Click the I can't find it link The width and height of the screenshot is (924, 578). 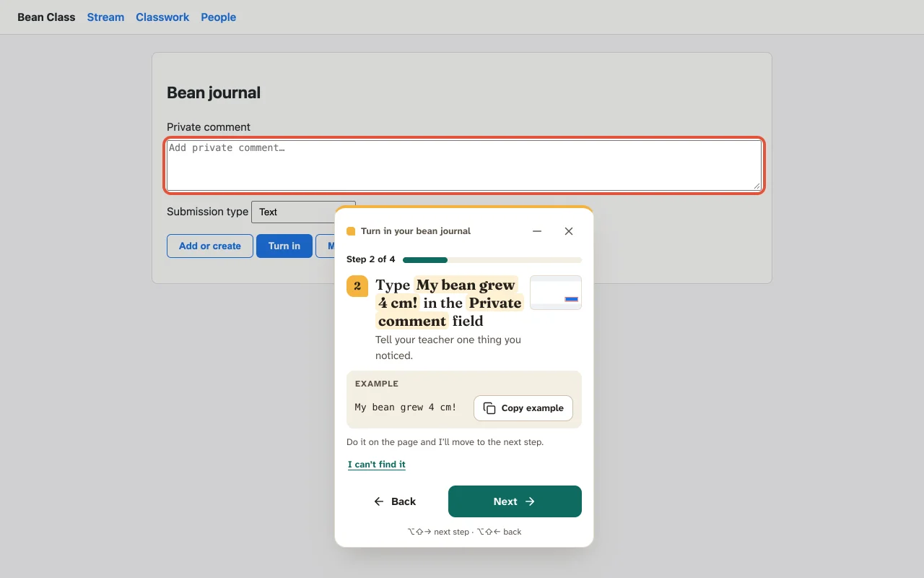click(x=377, y=465)
